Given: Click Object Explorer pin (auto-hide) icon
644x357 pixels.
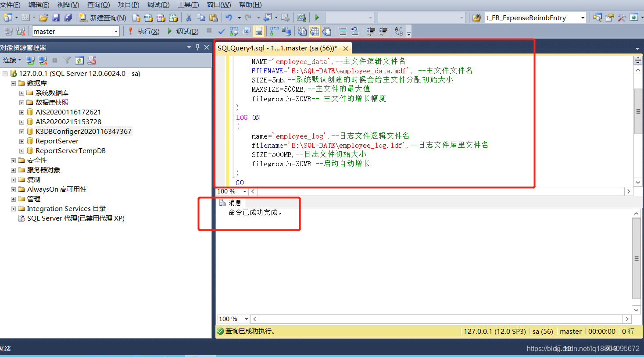Looking at the screenshot, I should tap(197, 47).
